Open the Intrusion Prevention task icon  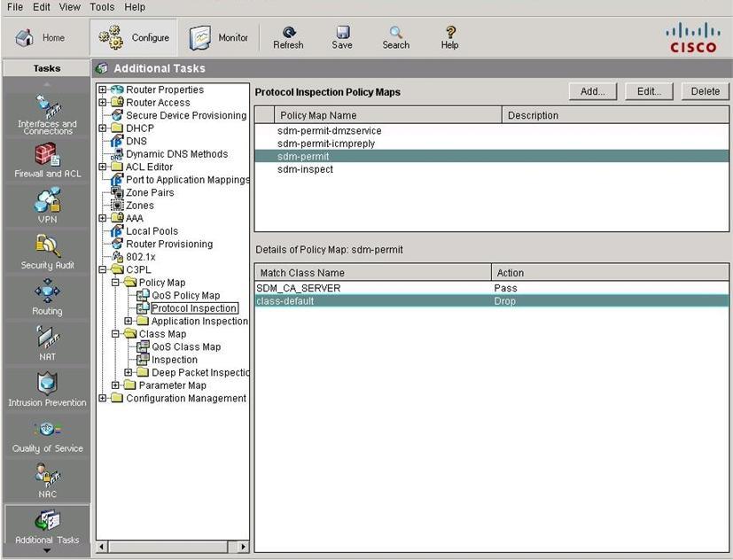point(47,384)
